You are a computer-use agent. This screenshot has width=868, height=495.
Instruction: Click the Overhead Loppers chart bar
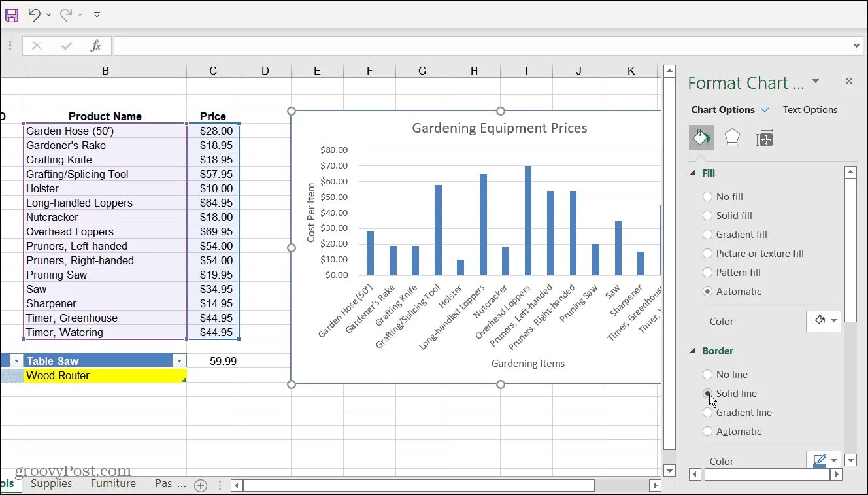527,220
